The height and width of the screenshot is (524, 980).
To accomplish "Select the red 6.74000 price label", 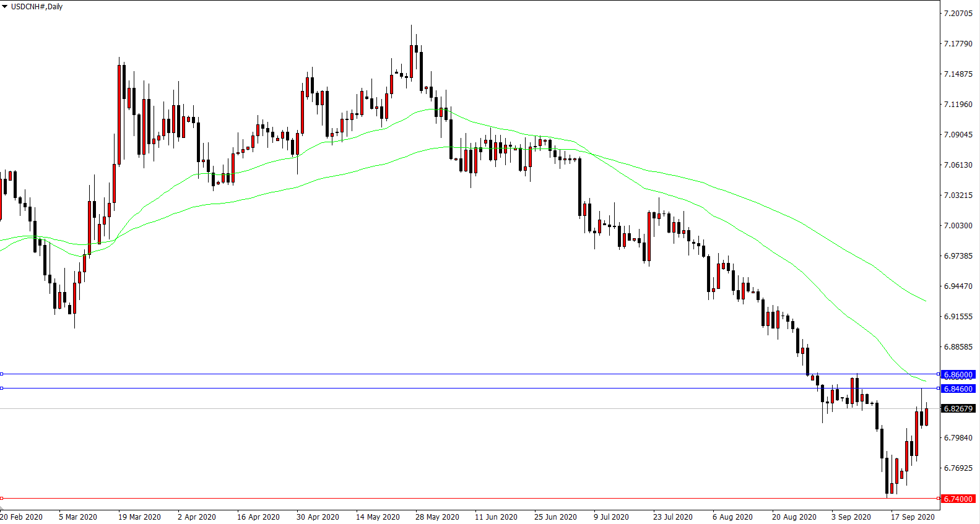I will pyautogui.click(x=958, y=499).
